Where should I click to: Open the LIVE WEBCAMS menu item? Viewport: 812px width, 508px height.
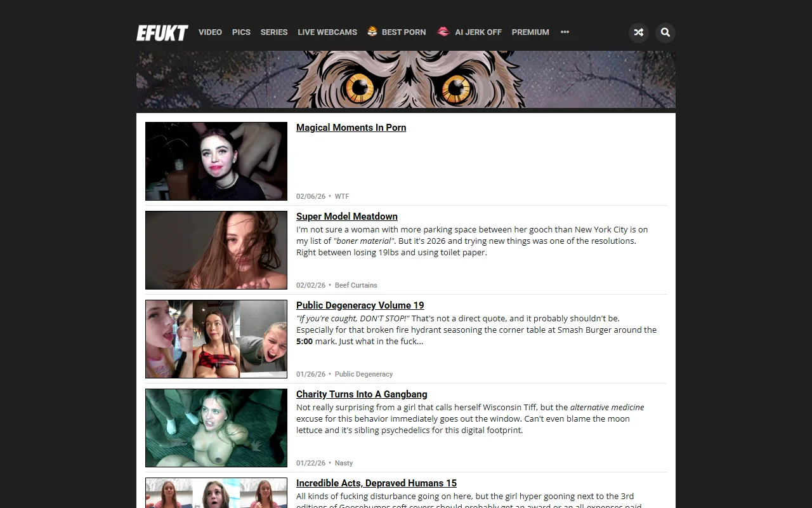tap(327, 32)
